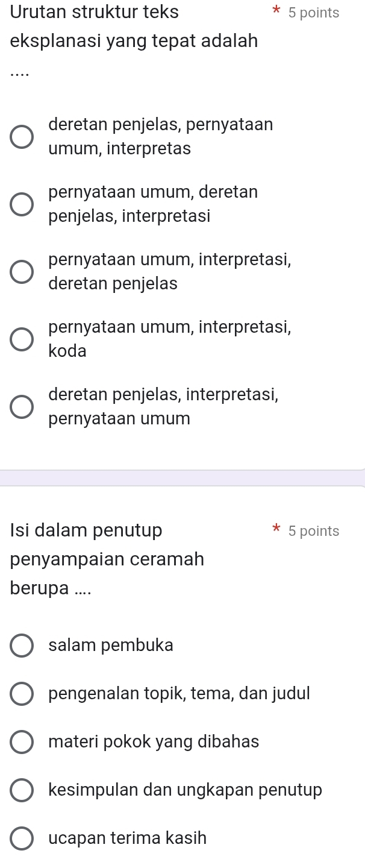365x868 pixels.
Task: Select the 'pernyataan umum, interpretasi, koda' radio button
Action: tap(22, 339)
